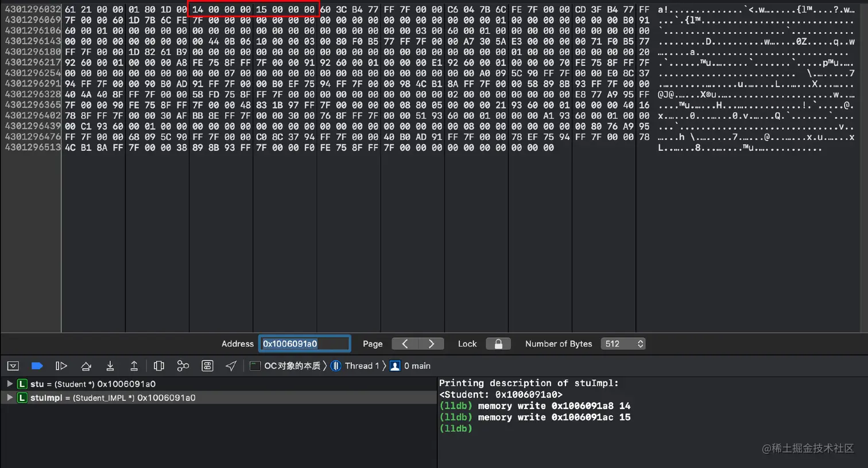The height and width of the screenshot is (468, 868).
Task: Click the memory row address 4301296180
Action: tap(33, 52)
